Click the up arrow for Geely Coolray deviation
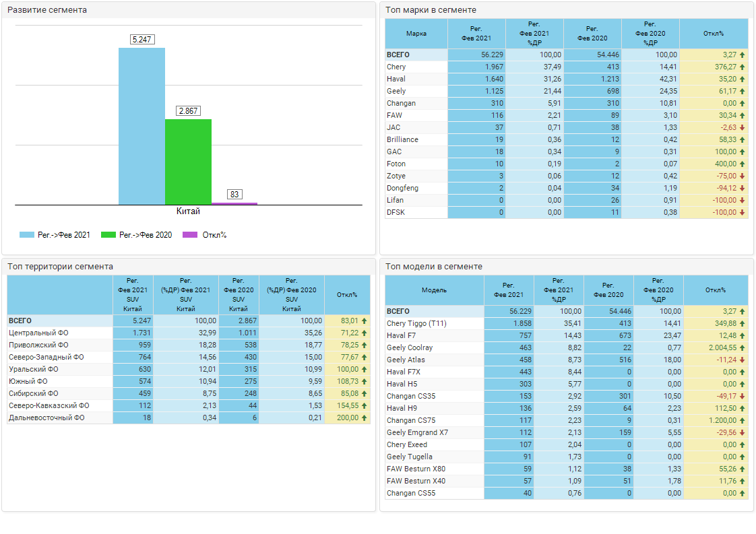The height and width of the screenshot is (534, 756). (742, 348)
